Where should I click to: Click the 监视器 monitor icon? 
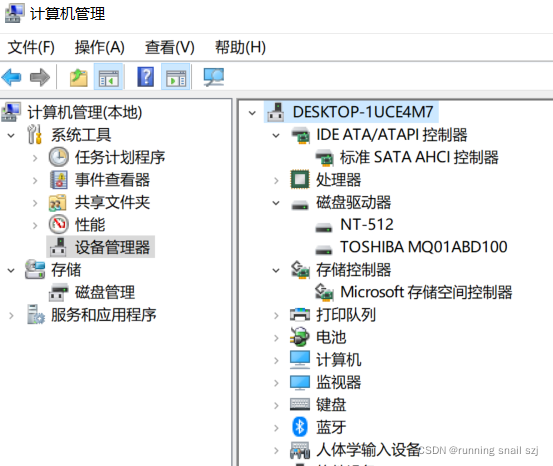click(x=300, y=382)
